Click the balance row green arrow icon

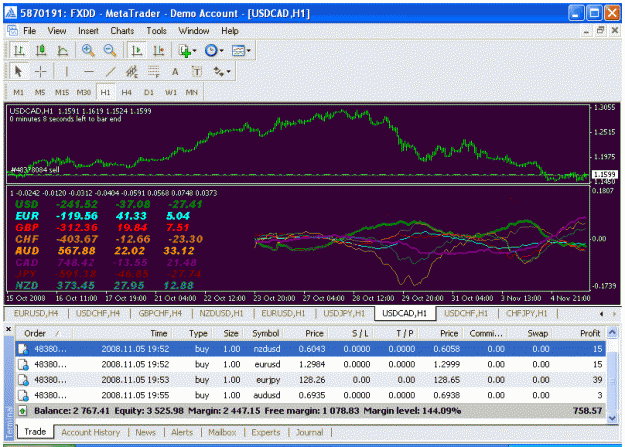point(22,411)
